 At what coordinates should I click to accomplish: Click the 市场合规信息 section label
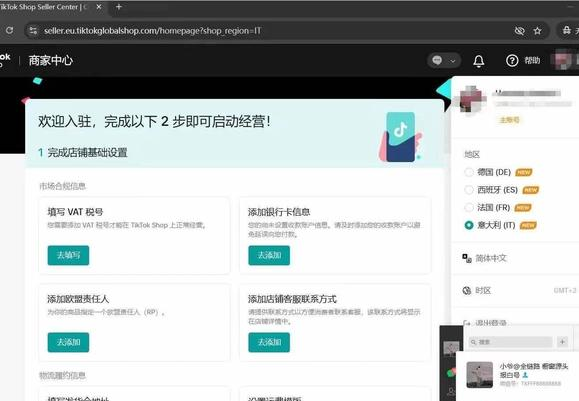tap(62, 186)
